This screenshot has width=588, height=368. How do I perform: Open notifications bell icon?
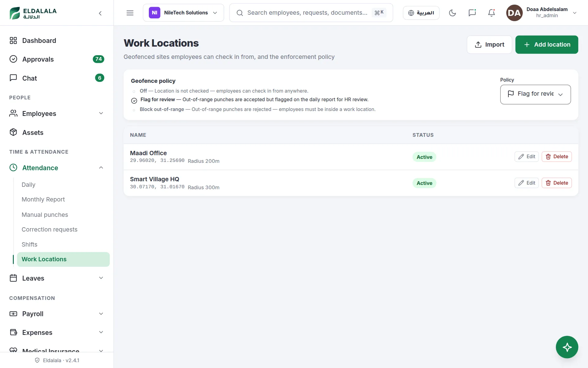[492, 13]
